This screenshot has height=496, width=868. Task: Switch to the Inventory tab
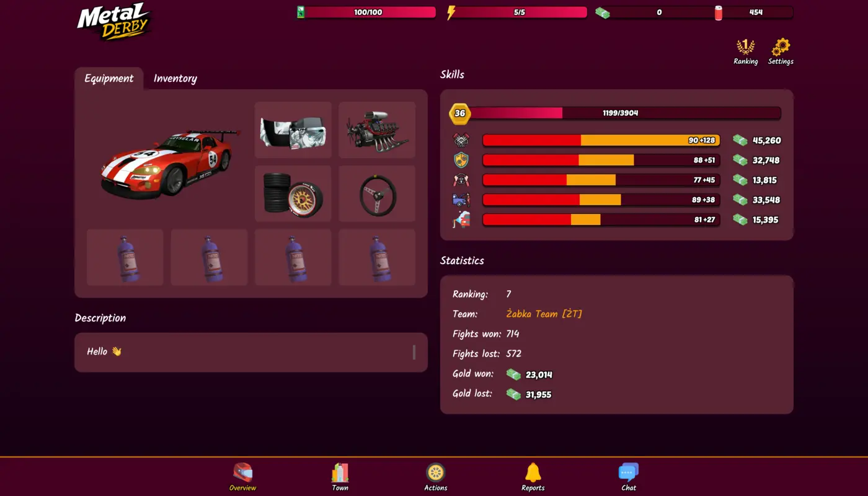coord(175,79)
